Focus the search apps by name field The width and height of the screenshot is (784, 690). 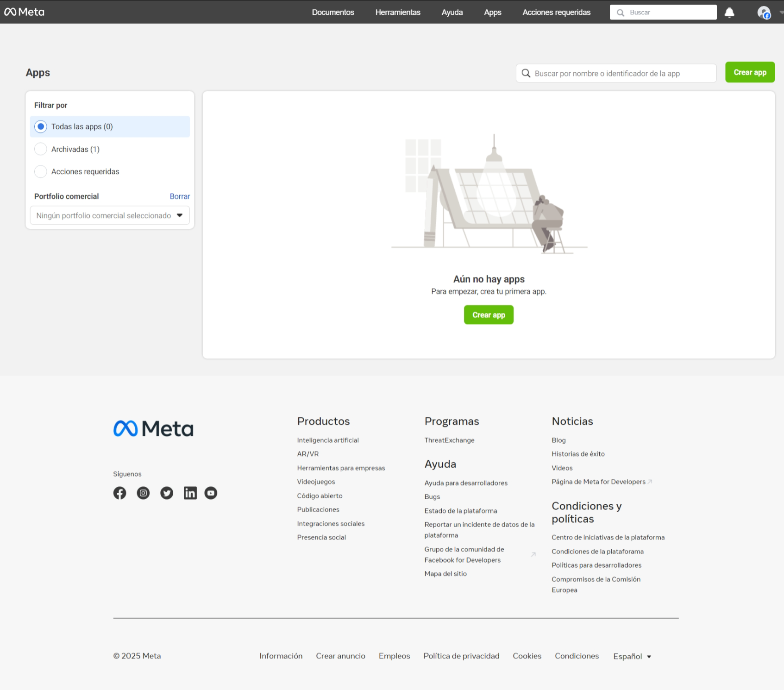pyautogui.click(x=616, y=73)
